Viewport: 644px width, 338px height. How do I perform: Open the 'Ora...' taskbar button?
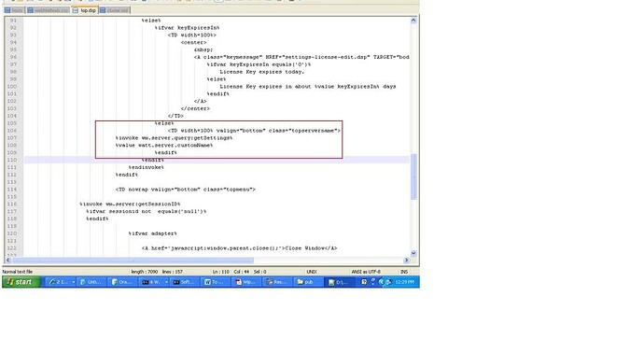click(x=122, y=282)
